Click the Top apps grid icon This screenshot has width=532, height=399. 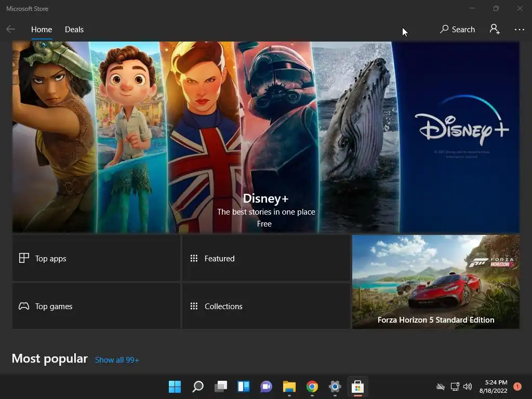[24, 258]
